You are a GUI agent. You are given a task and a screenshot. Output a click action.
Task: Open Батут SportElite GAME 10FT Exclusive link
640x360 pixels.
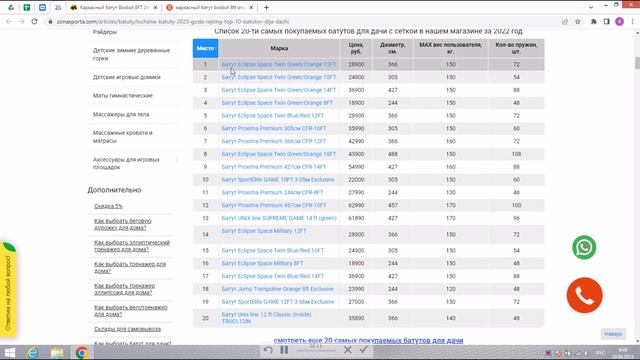pos(278,180)
